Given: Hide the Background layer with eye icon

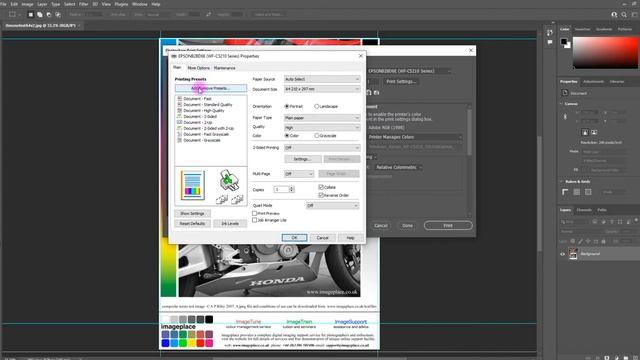Looking at the screenshot, I should 562,254.
